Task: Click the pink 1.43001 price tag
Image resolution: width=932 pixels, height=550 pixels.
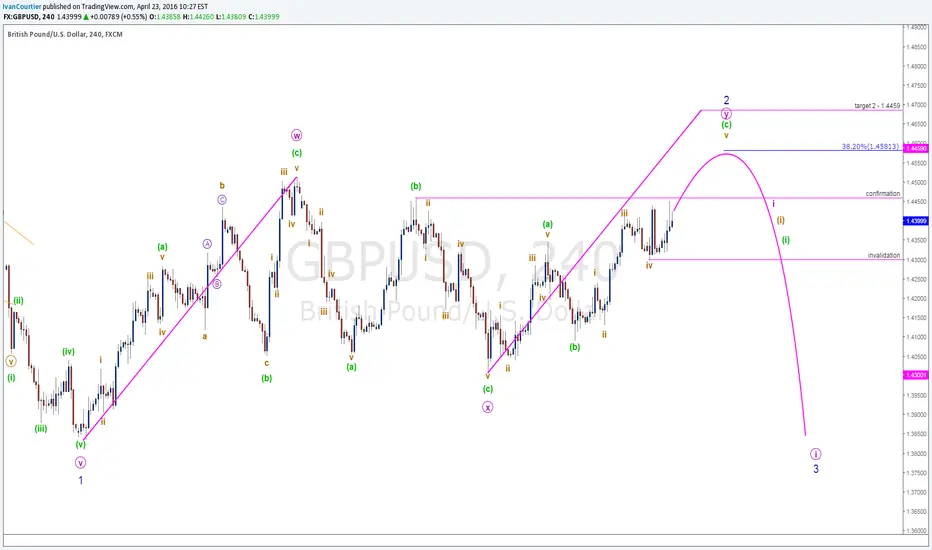Action: pos(916,375)
